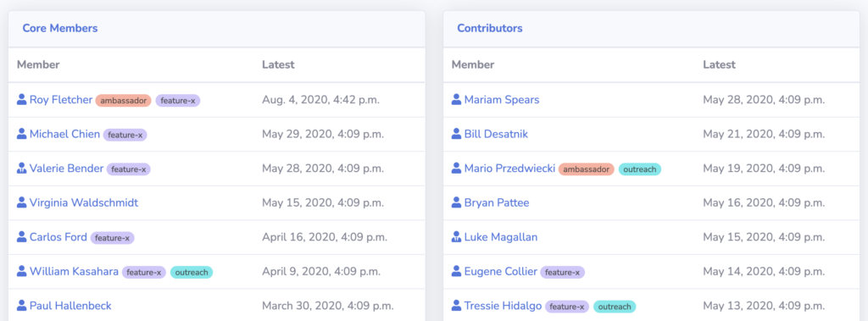The image size is (868, 321).
Task: Click the Contributors panel heading
Action: coord(489,28)
